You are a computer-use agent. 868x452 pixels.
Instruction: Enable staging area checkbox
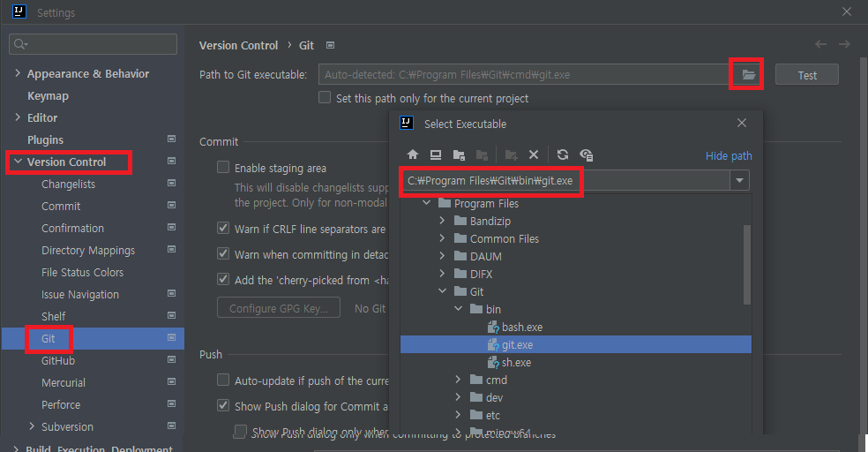223,167
